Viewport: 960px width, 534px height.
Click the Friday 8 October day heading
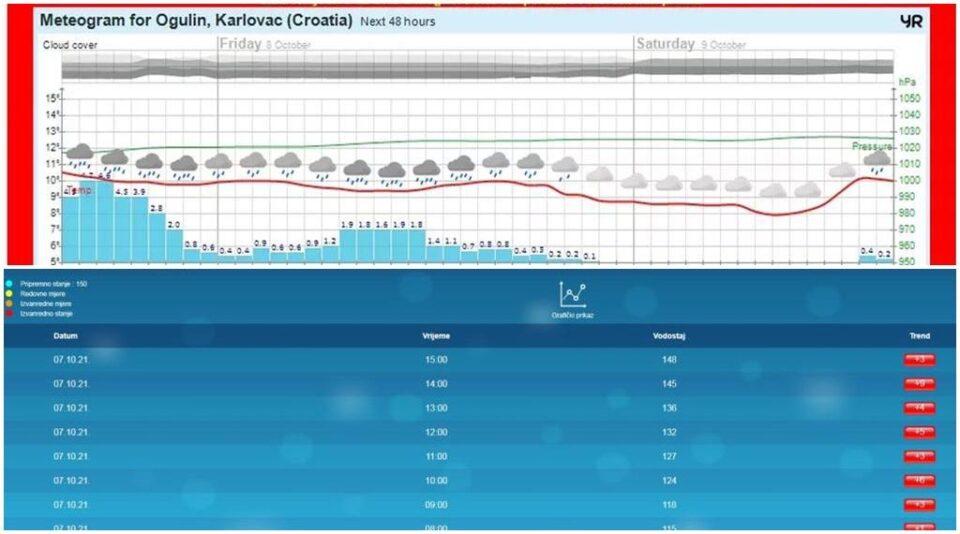pyautogui.click(x=265, y=44)
